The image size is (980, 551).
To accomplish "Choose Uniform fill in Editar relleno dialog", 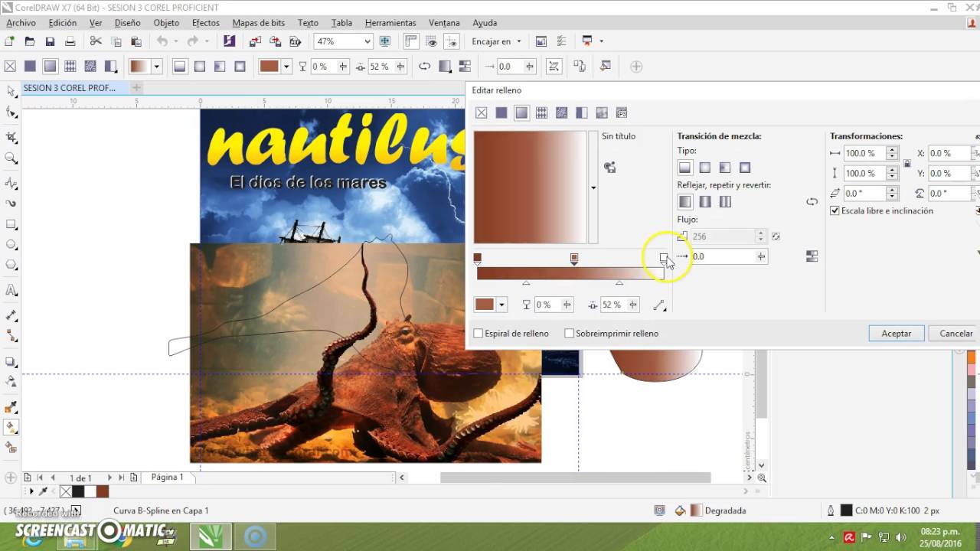I will pyautogui.click(x=501, y=112).
